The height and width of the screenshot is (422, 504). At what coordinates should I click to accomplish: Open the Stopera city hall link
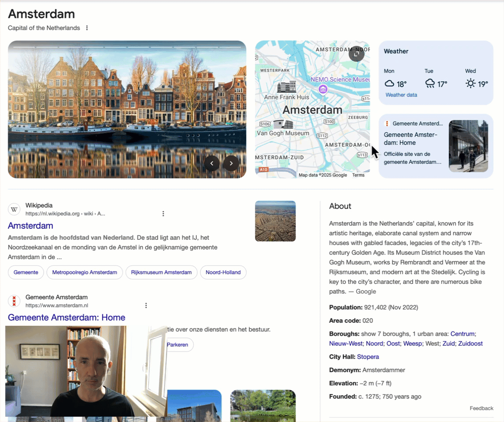368,357
